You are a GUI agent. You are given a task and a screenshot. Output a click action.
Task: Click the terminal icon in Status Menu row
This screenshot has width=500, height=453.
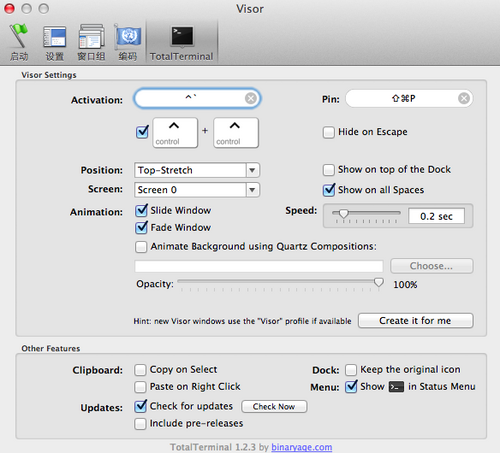pyautogui.click(x=396, y=387)
